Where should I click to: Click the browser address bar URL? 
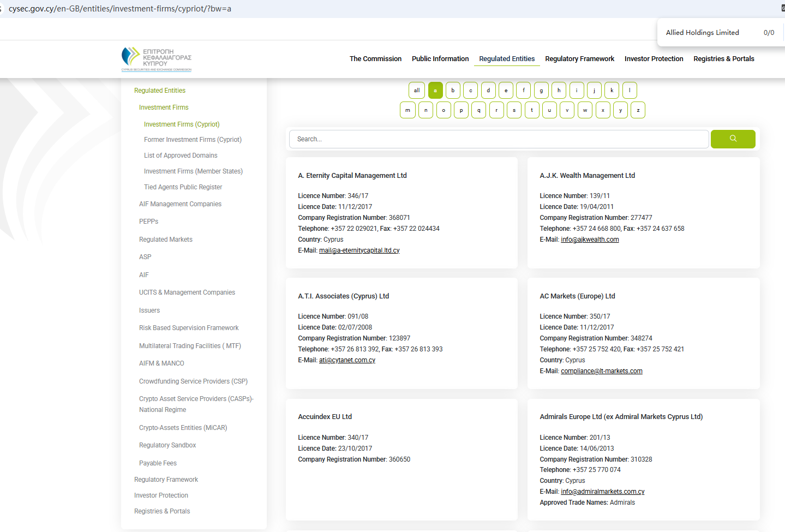(x=120, y=9)
